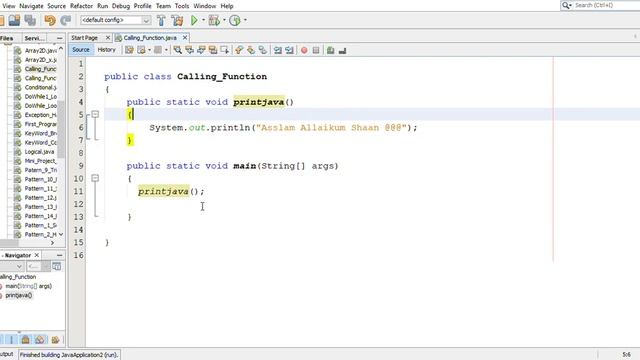Open the Profile Project dropdown arrow
Screen dimensions: 640x360
click(x=245, y=20)
